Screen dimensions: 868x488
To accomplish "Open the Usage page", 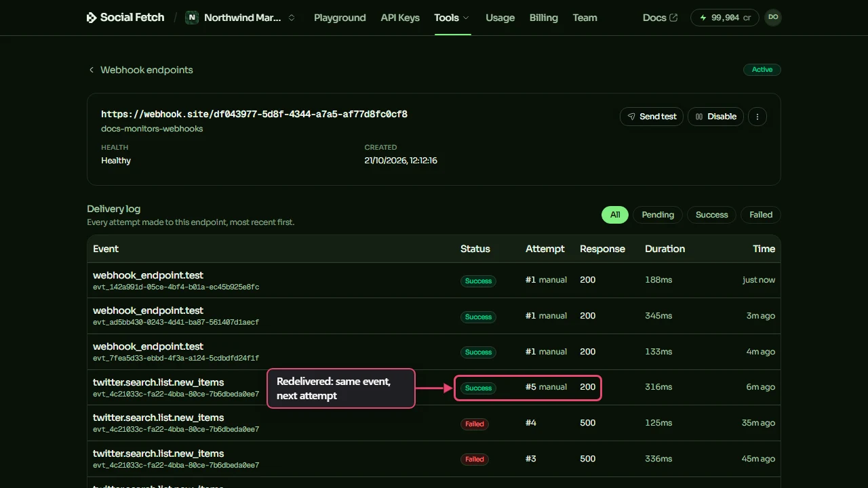I will [500, 18].
